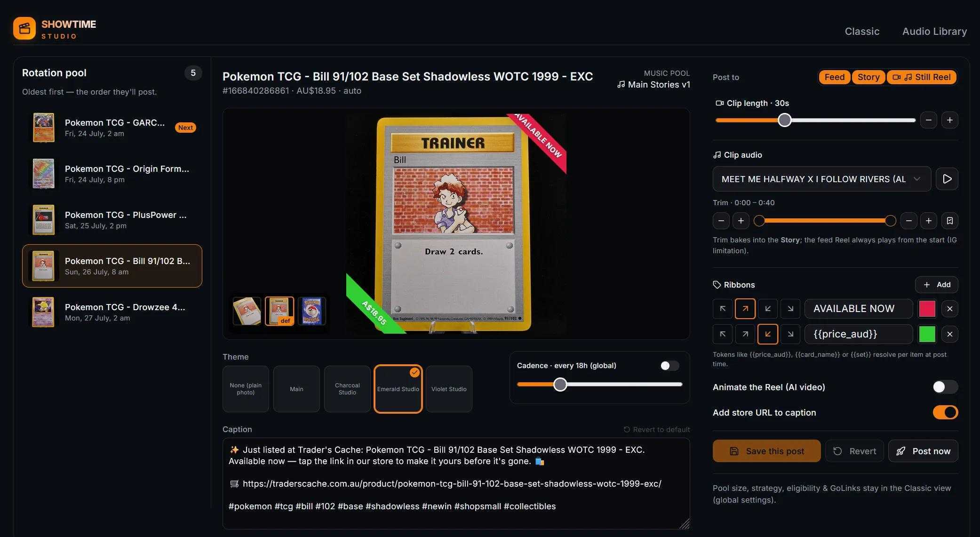Nudge trim end later with right plus
The height and width of the screenshot is (537, 980).
[928, 221]
